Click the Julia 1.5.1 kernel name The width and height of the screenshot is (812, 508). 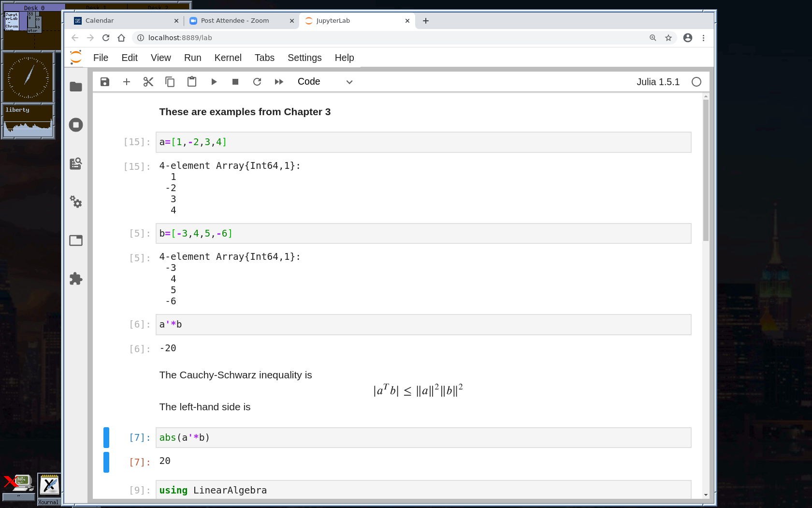click(x=658, y=82)
